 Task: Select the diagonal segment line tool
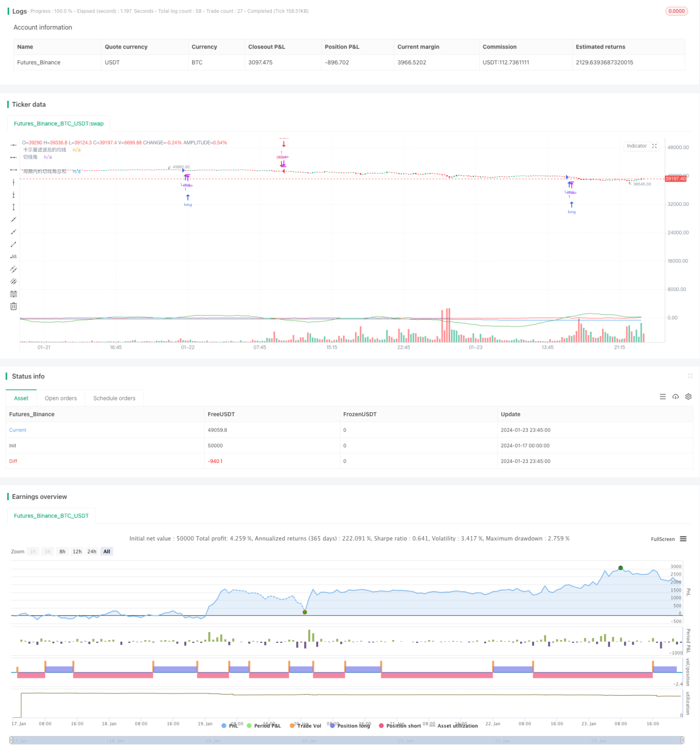point(13,244)
